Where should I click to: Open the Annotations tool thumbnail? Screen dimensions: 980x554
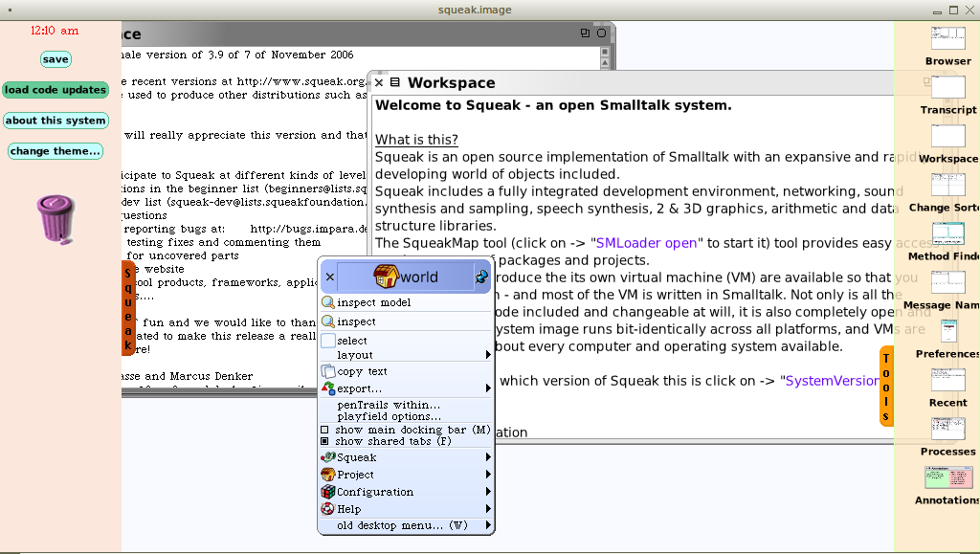coord(948,477)
